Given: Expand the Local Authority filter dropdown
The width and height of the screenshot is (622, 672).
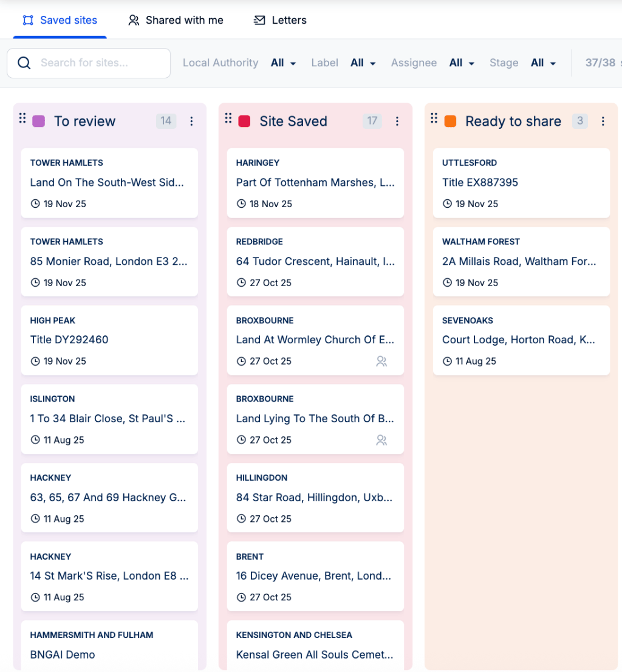Looking at the screenshot, I should 283,63.
